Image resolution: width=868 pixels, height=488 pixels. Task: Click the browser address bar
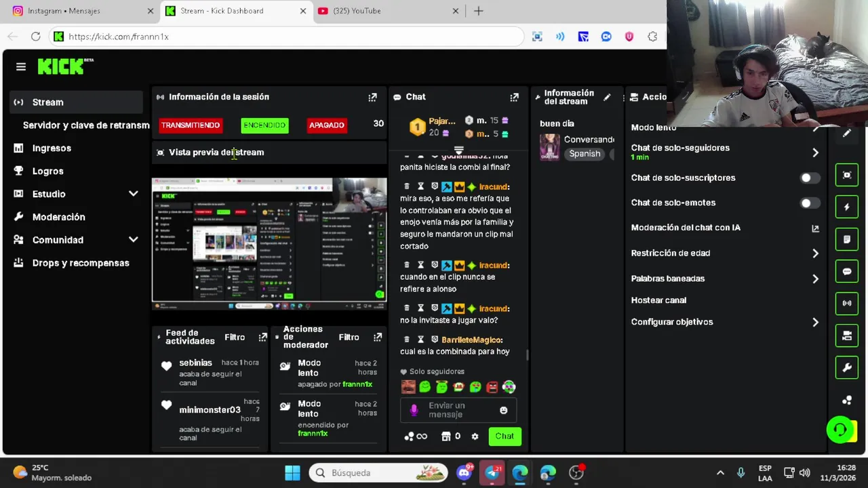(285, 37)
